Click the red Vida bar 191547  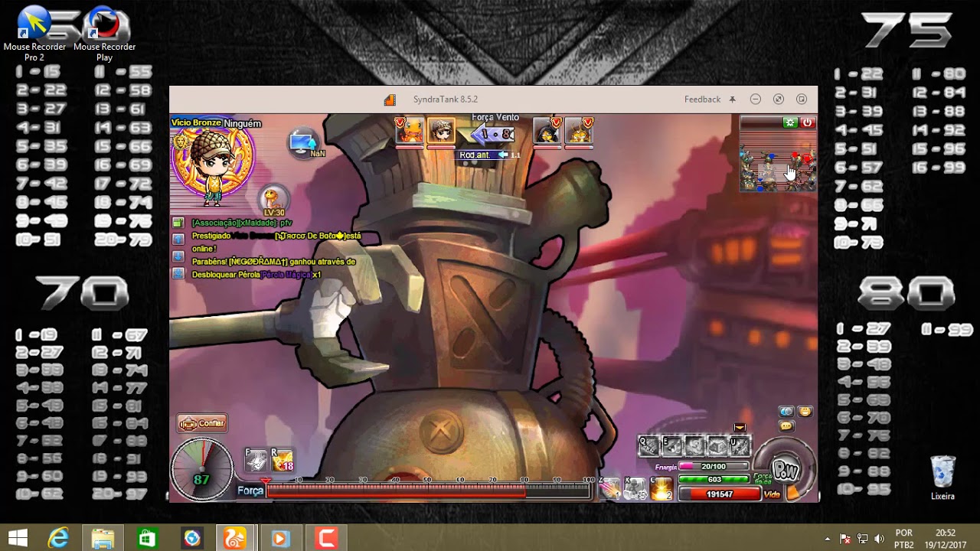719,494
